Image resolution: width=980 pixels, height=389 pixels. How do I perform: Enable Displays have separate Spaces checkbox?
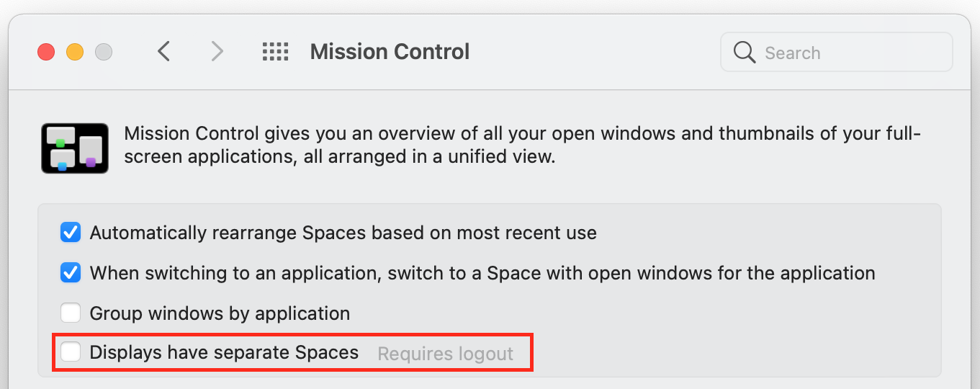coord(71,352)
